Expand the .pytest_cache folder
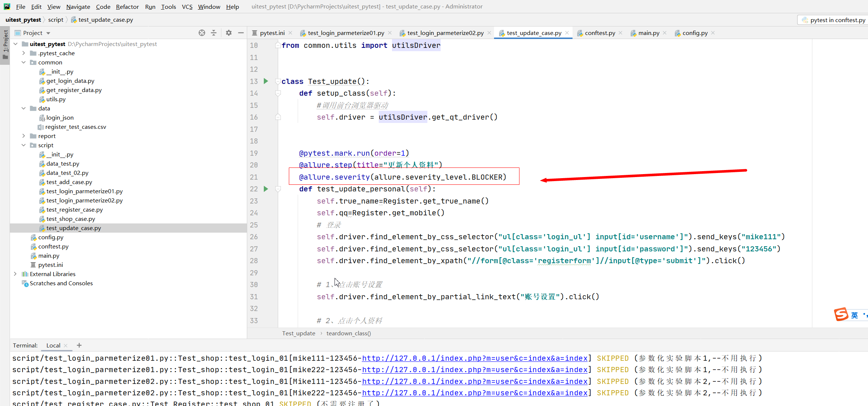The height and width of the screenshot is (406, 868). [24, 53]
